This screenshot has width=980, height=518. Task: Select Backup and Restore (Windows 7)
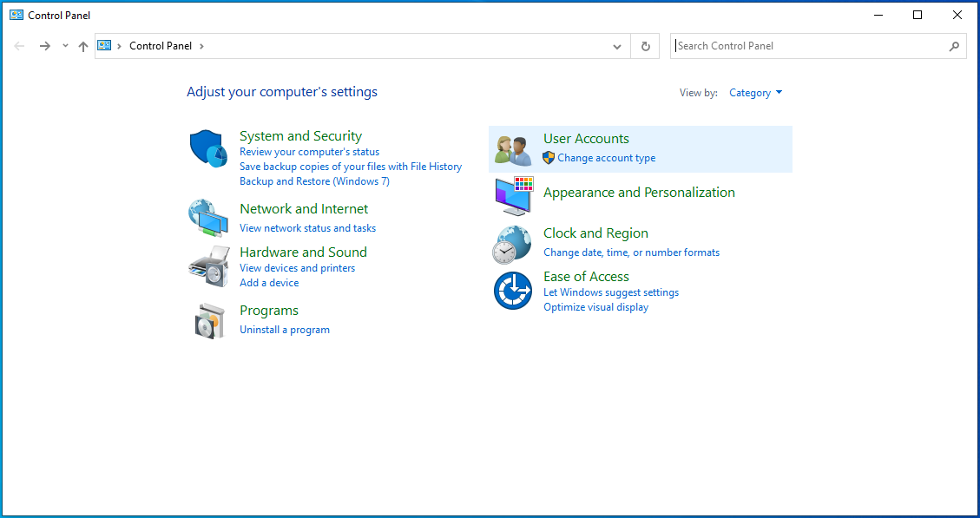tap(314, 181)
